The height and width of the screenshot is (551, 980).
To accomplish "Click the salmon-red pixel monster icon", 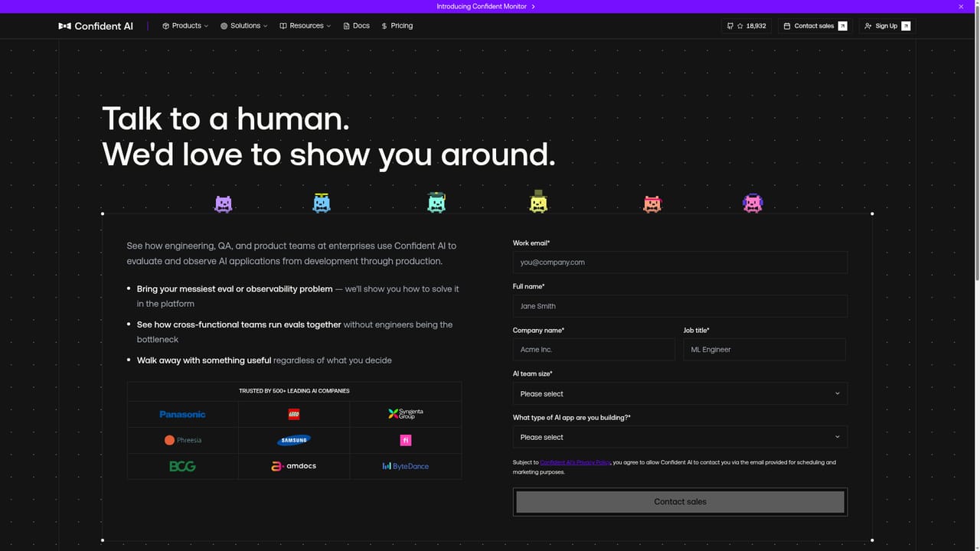I will tap(652, 204).
